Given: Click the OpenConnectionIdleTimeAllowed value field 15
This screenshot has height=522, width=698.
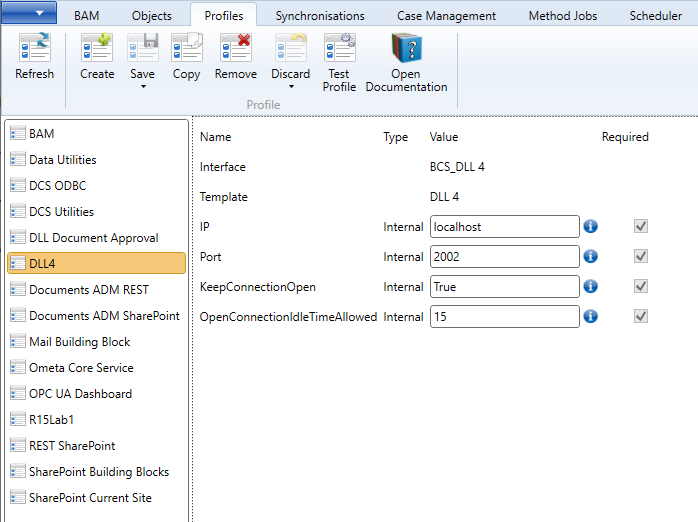Looking at the screenshot, I should coord(505,316).
